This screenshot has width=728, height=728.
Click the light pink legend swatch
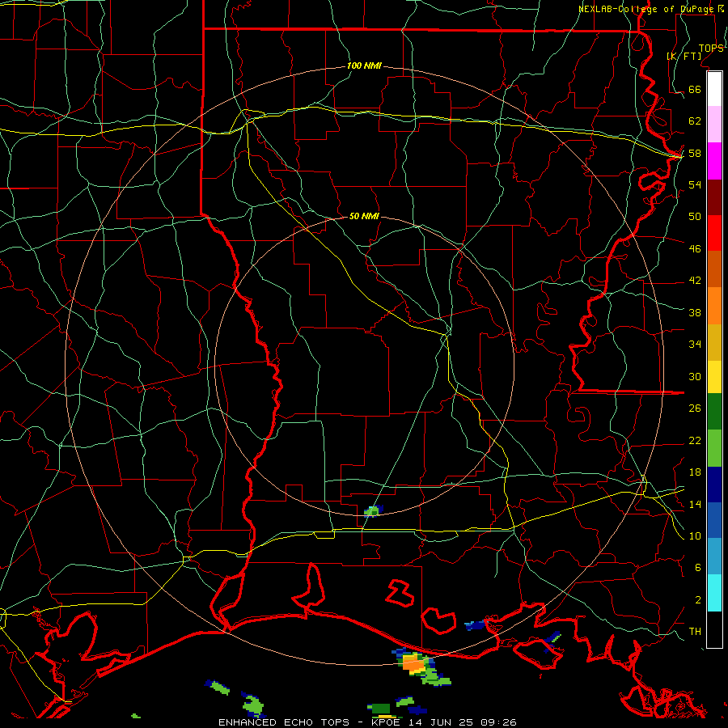coord(714,124)
